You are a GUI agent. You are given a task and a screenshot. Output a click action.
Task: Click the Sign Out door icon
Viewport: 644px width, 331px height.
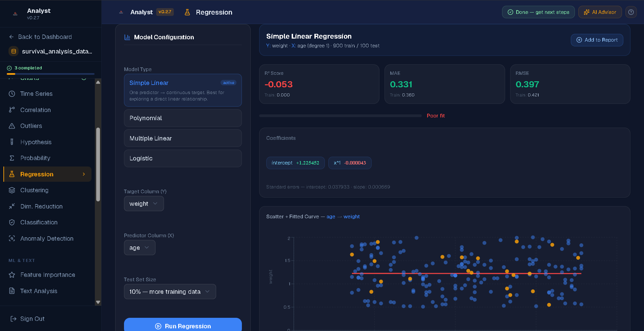click(13, 319)
